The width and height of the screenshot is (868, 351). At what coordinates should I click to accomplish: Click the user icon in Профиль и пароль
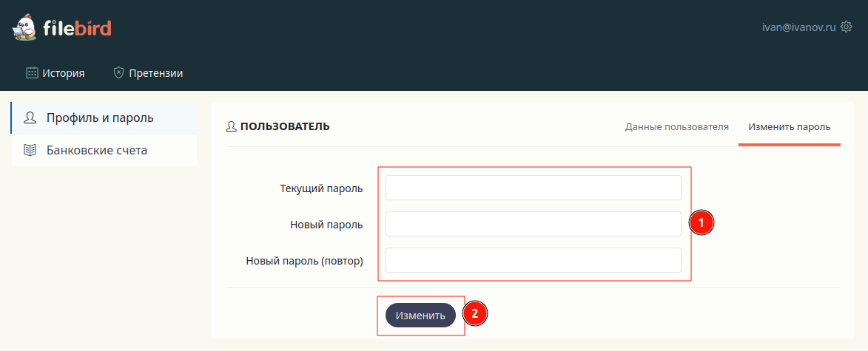tap(30, 117)
